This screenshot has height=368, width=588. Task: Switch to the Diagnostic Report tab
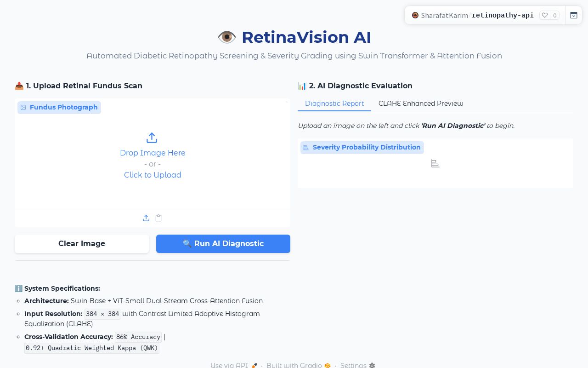334,103
